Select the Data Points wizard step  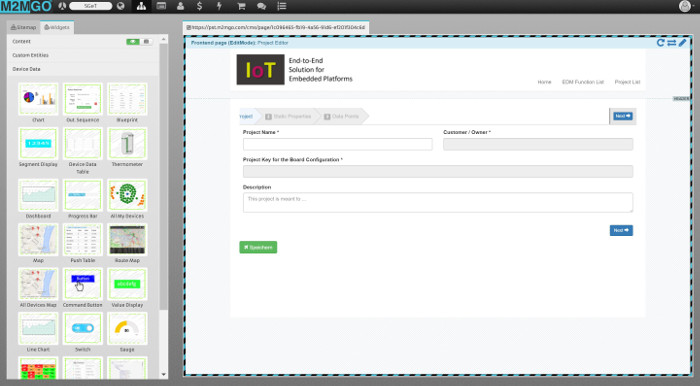(342, 116)
